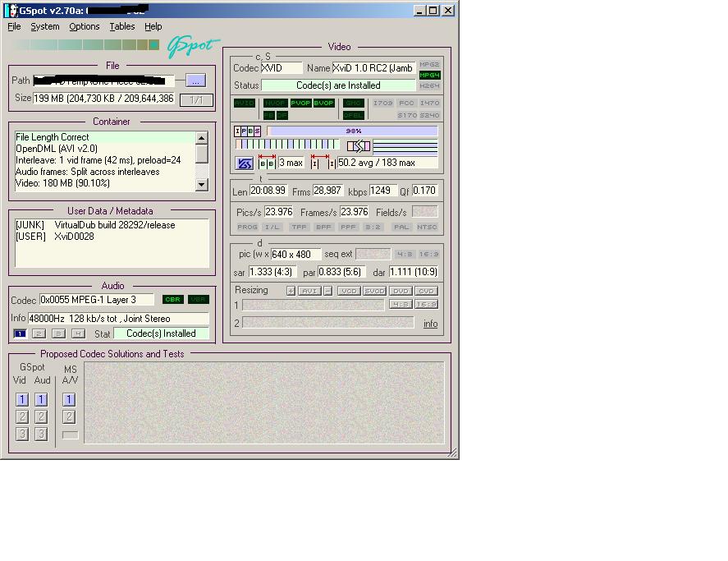
Task: Click the TFF field order indicator
Action: tap(299, 227)
